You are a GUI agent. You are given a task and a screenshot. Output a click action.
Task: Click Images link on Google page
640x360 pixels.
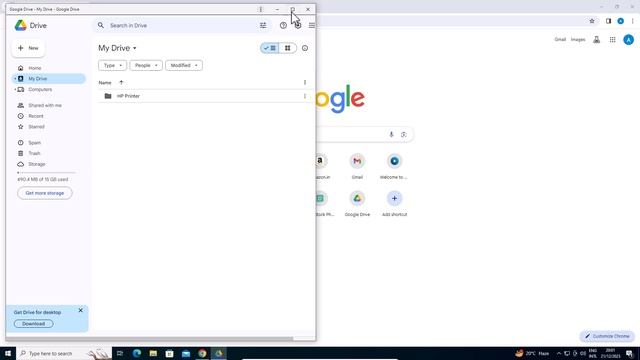(x=578, y=40)
